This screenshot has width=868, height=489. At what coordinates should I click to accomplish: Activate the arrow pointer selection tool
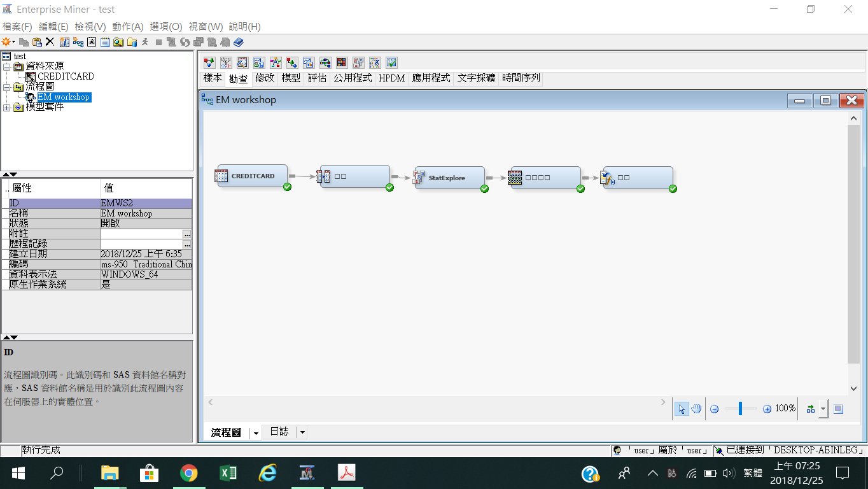coord(682,409)
